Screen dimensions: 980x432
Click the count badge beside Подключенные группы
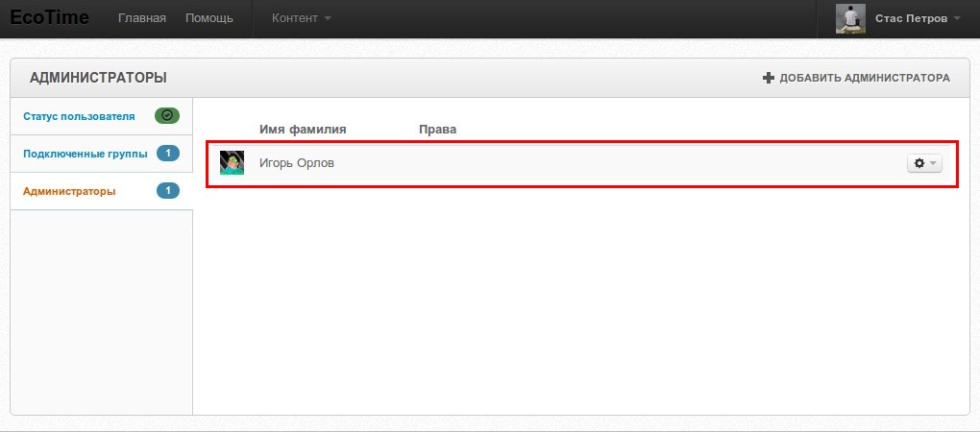click(167, 154)
